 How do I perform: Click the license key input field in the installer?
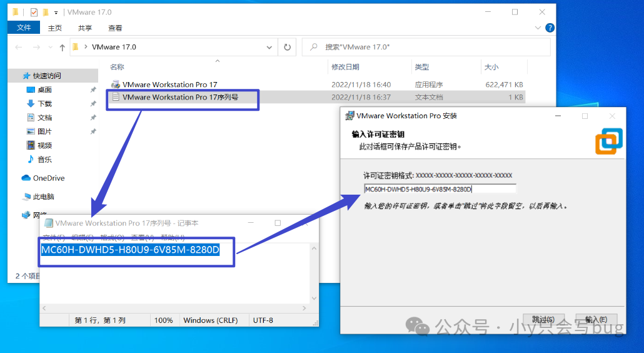point(440,189)
